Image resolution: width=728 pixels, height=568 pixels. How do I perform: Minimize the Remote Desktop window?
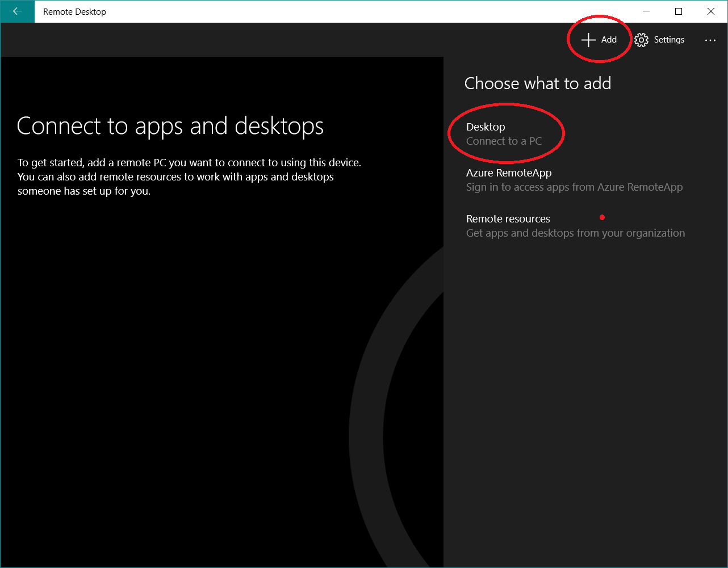(646, 11)
